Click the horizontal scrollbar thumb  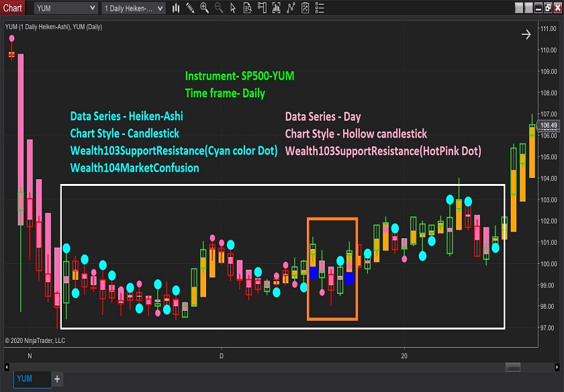tap(512, 366)
